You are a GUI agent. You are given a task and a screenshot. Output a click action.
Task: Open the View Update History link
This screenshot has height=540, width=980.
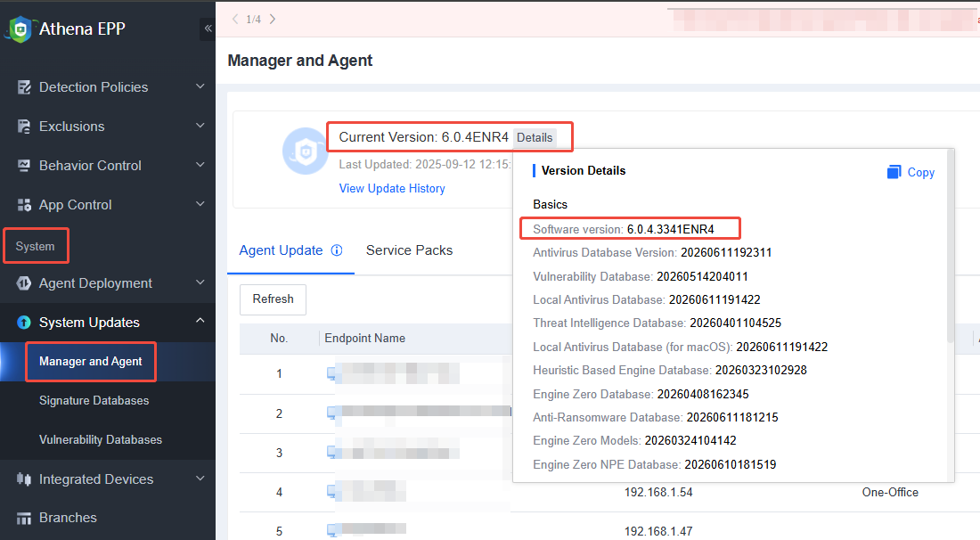(392, 189)
